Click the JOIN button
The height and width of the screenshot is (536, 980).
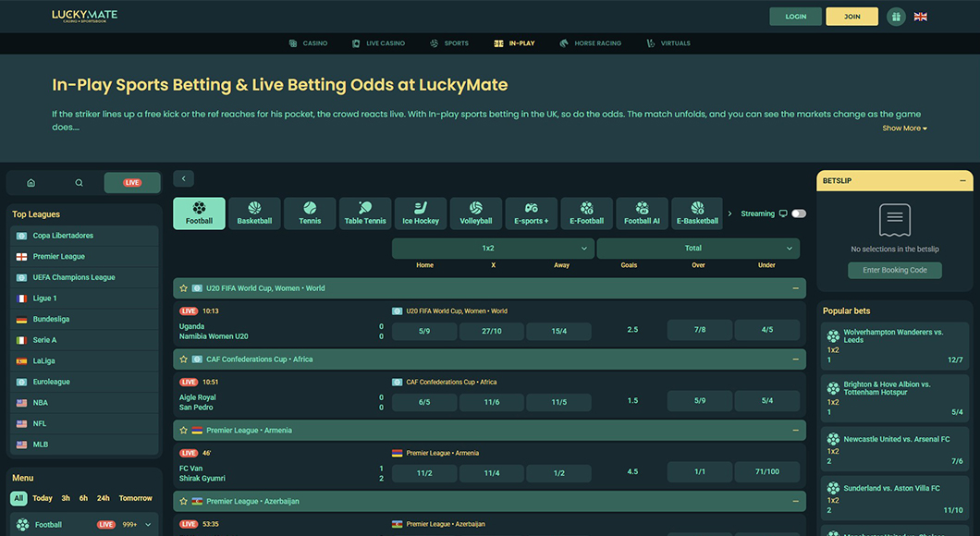[x=851, y=16]
